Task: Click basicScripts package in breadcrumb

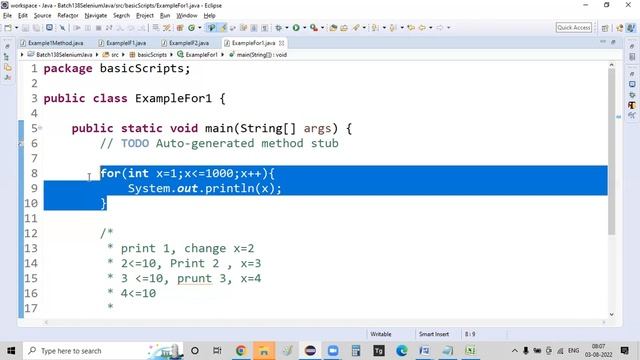Action: pos(148,55)
